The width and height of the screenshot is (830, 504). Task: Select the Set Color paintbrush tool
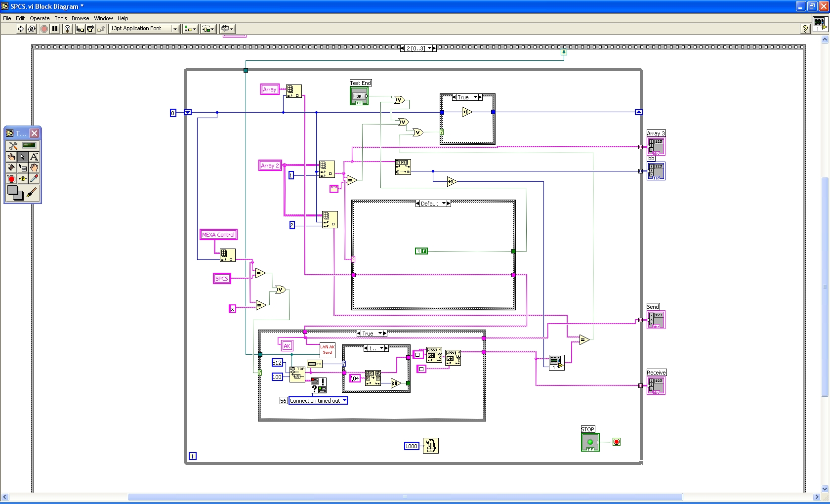click(32, 193)
